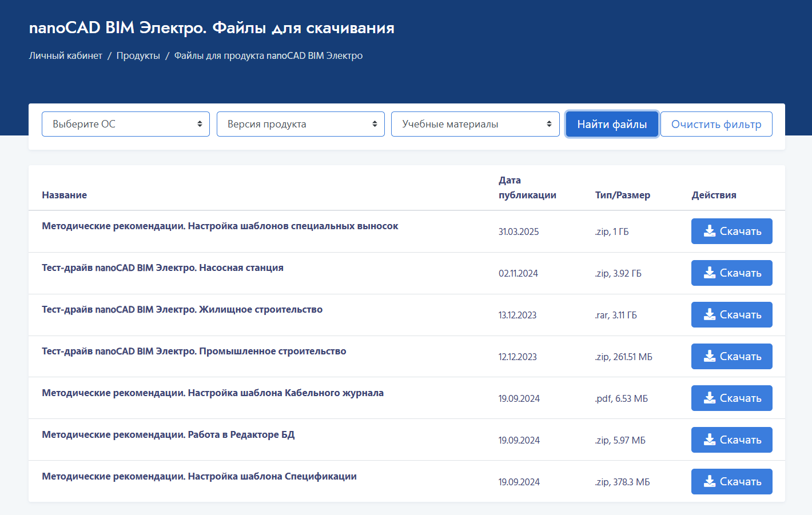Select title 'Настройка шаблона Кабельного журнала'
The image size is (812, 515).
click(213, 393)
